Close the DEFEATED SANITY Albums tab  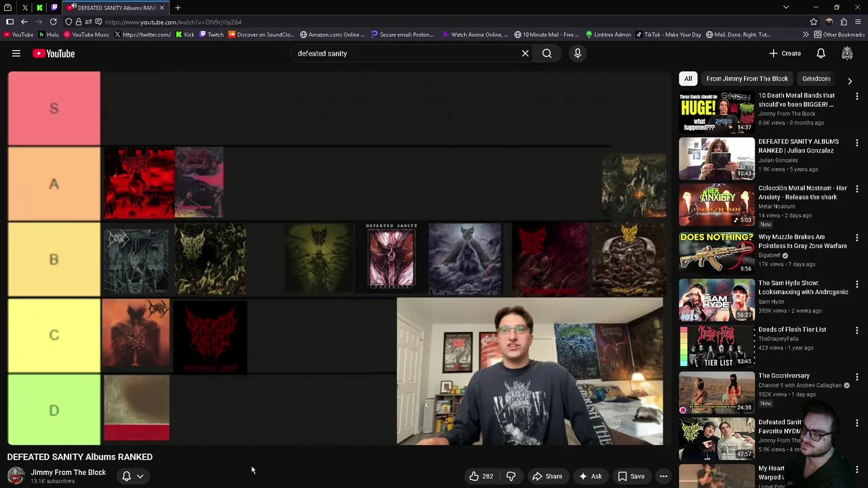[x=161, y=7]
